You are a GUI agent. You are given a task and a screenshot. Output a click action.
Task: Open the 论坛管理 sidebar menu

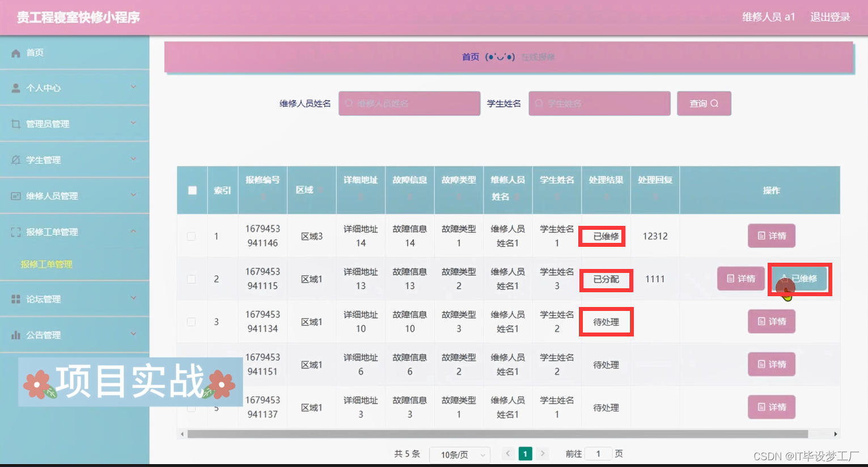[x=74, y=299]
